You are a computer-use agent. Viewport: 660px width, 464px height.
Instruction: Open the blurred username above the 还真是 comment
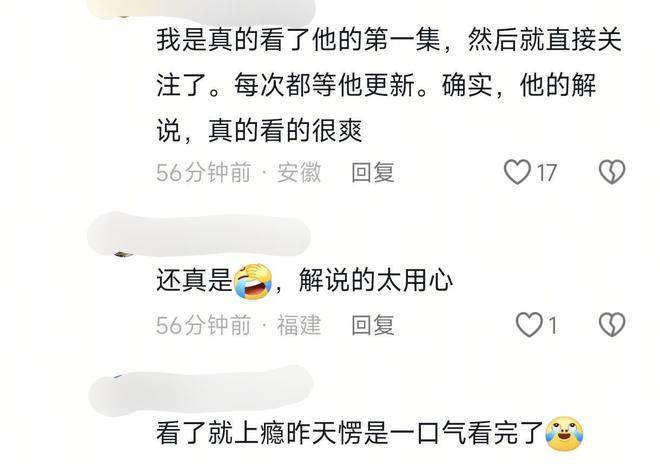[x=199, y=235]
